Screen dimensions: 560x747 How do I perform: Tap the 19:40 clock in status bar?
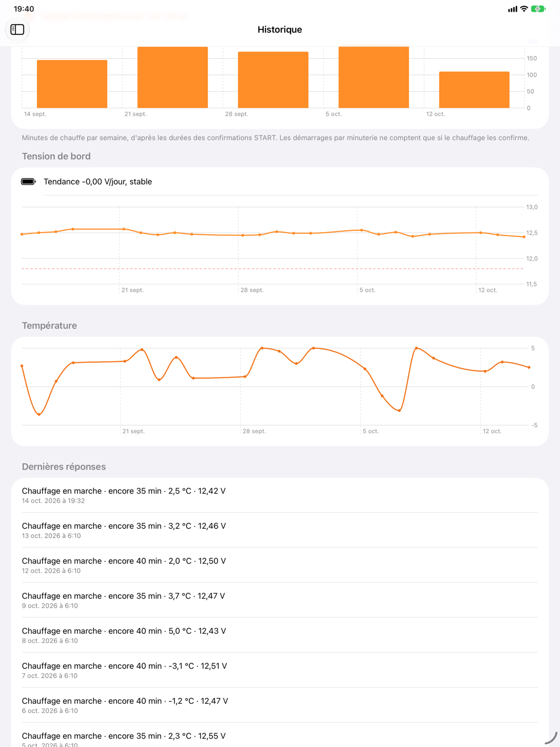click(24, 9)
